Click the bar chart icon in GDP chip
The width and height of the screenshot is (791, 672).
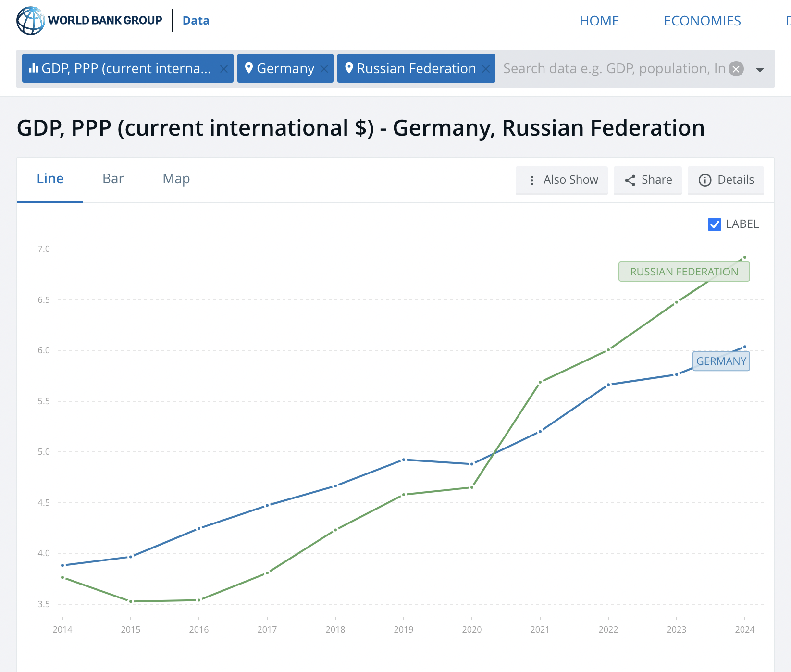pyautogui.click(x=34, y=68)
